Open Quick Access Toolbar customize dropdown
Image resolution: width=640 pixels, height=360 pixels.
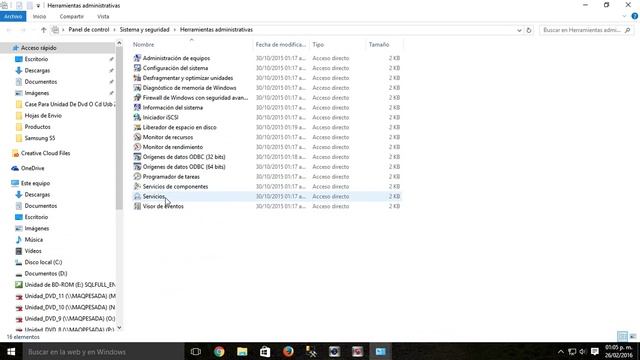[38, 6]
